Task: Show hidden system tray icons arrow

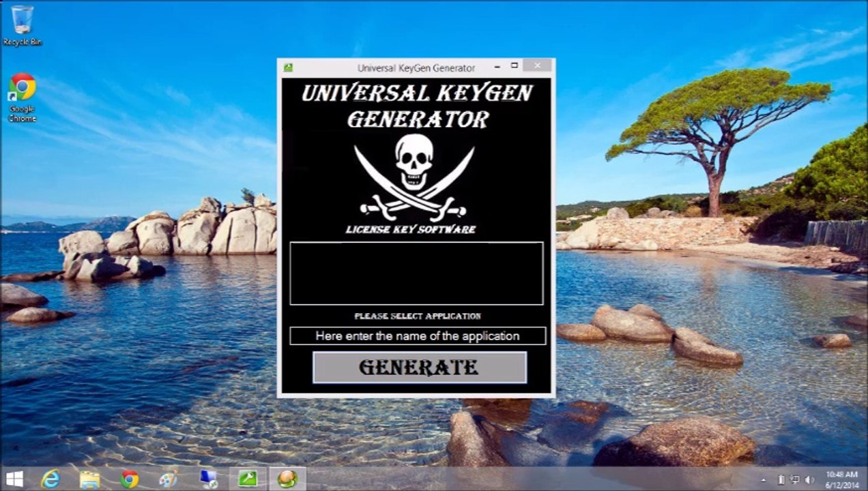Action: tap(764, 480)
